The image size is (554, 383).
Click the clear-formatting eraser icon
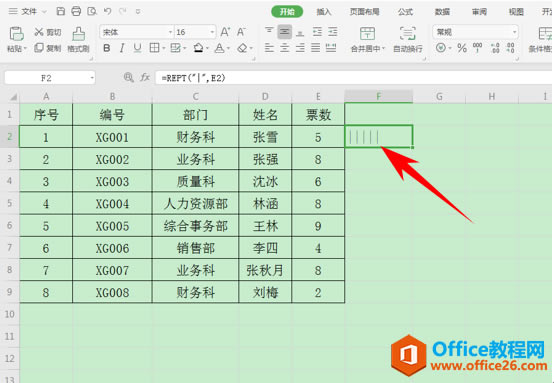(242, 48)
